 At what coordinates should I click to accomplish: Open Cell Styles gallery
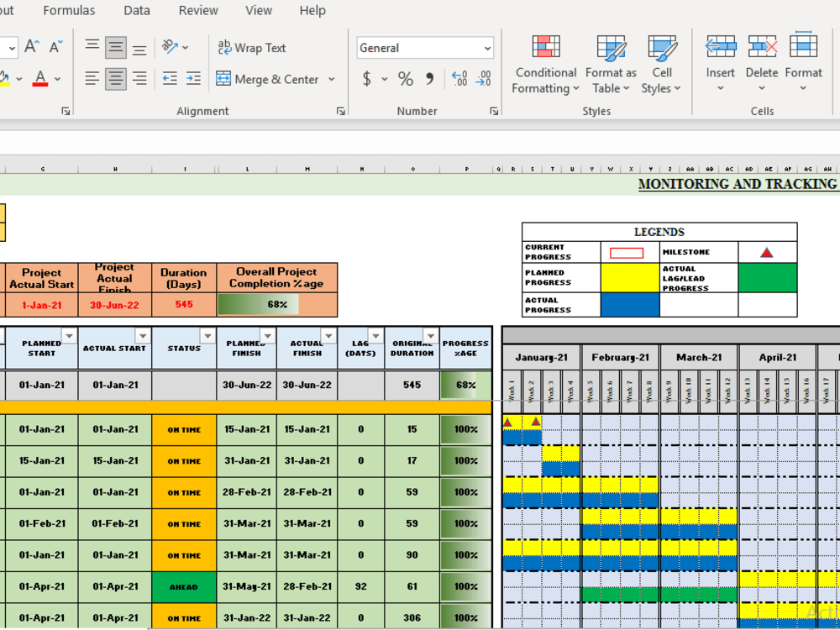662,64
